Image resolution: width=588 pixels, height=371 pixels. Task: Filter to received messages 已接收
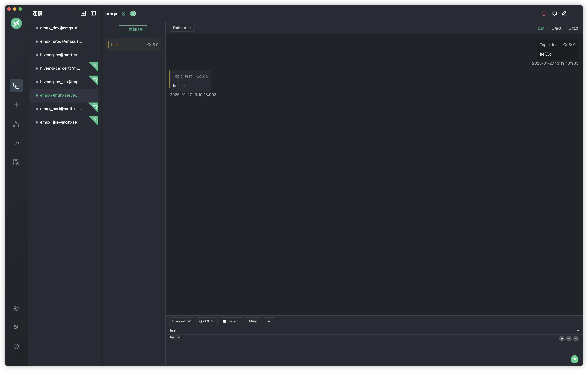(556, 28)
